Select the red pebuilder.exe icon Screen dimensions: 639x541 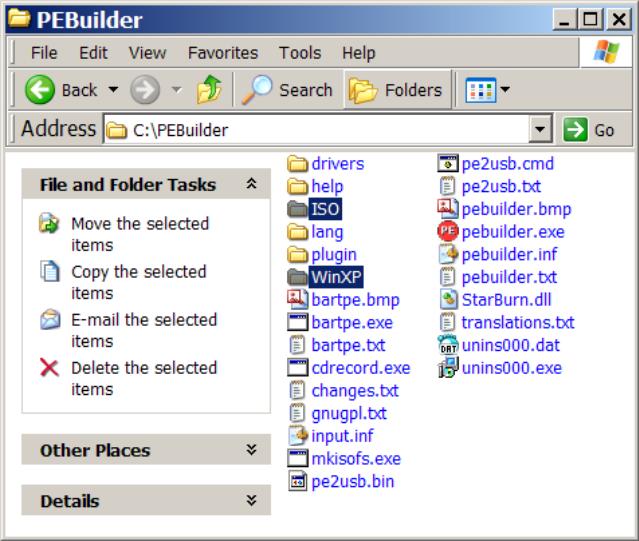coord(447,231)
